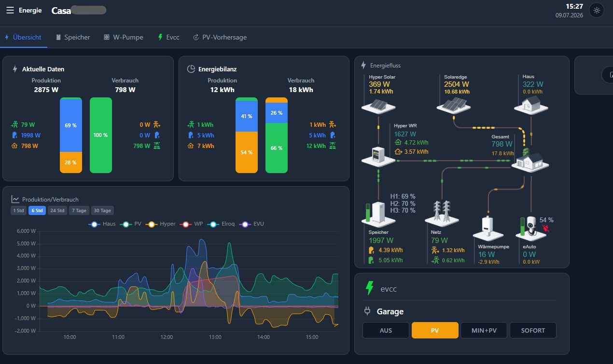Screen dimensions: 613x364
Task: Toggle the light/dark theme icon
Action: tap(597, 10)
